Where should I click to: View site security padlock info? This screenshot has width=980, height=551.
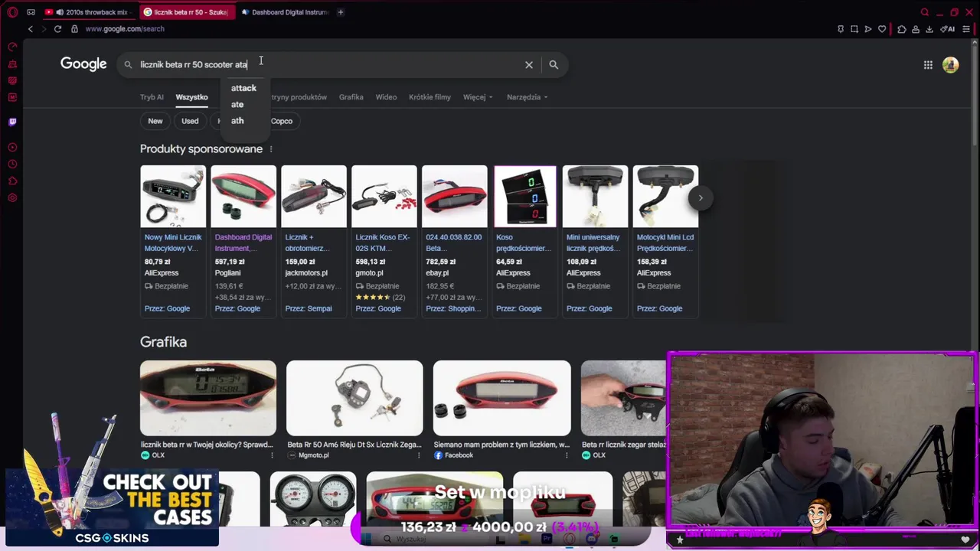coord(74,29)
